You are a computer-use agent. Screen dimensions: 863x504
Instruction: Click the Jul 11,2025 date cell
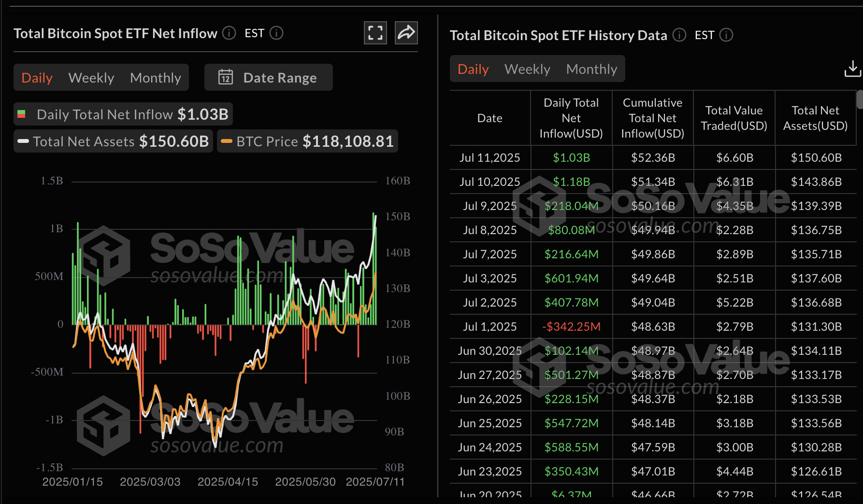click(x=490, y=157)
